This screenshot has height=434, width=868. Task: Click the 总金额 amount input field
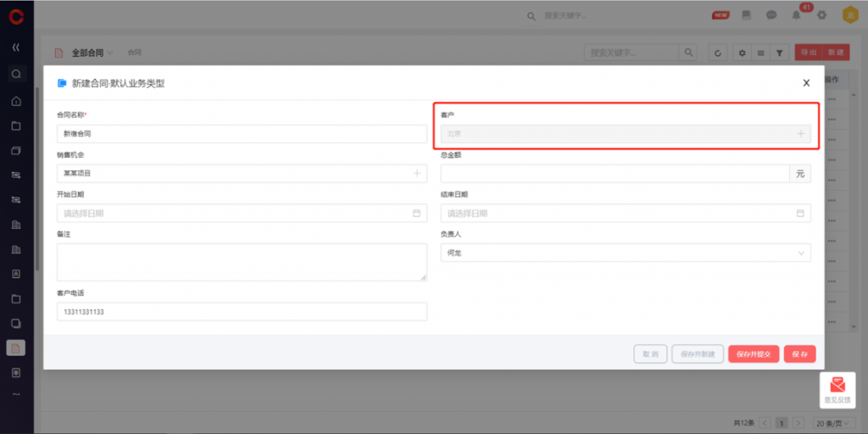point(615,174)
